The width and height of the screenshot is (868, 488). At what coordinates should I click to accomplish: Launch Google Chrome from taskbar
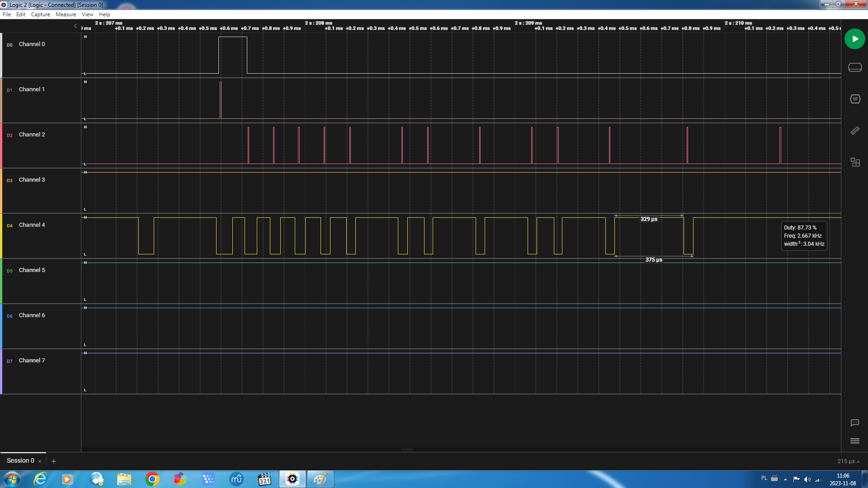tap(152, 479)
